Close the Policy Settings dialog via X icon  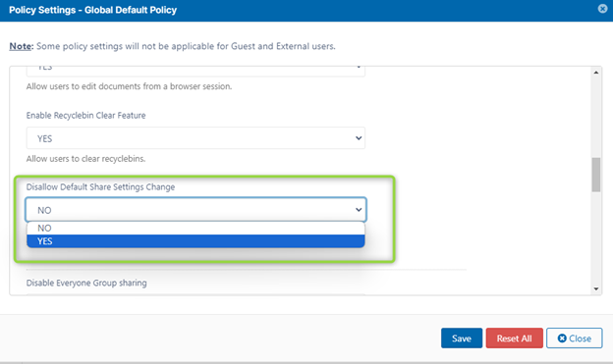point(602,8)
